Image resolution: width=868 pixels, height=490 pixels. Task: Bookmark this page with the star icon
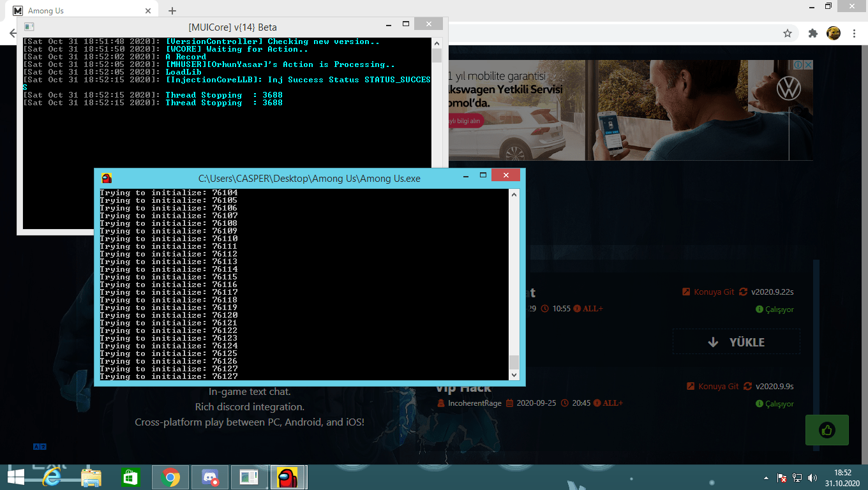[788, 33]
